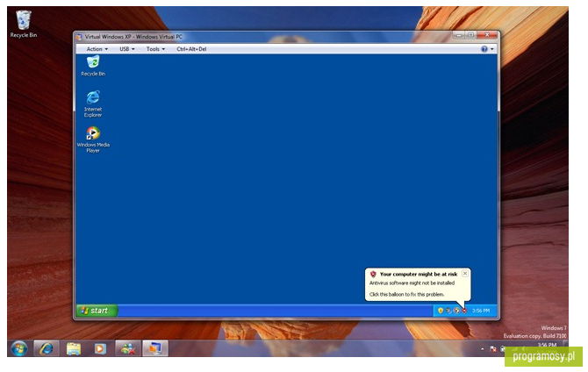
Task: Click the red security alert XP tray icon
Action: (x=464, y=311)
